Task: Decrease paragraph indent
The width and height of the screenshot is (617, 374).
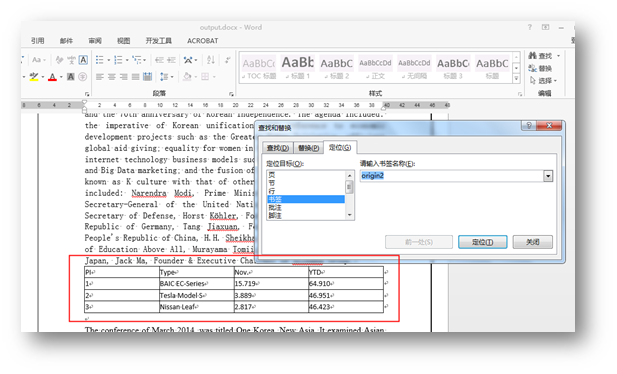Action: 159,60
